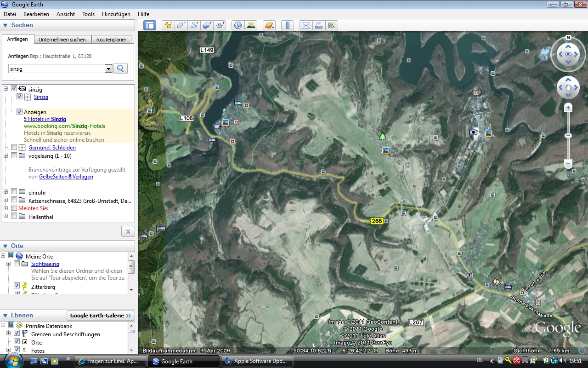Open the search field dropdown arrow
This screenshot has height=368, width=588.
point(108,69)
